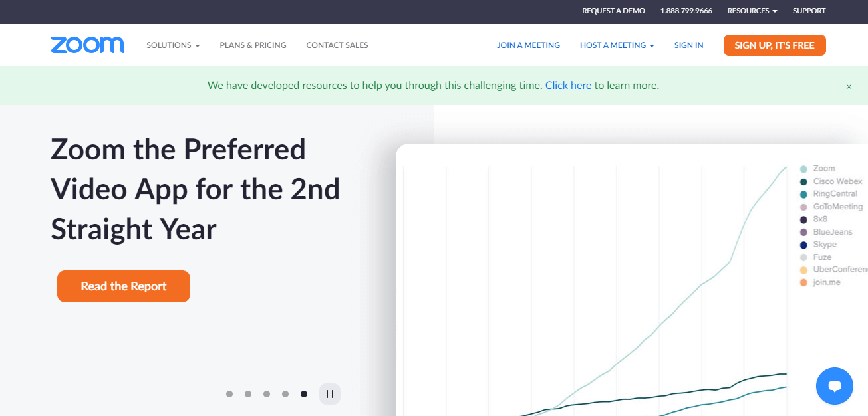
Task: Click the Fuze legend entry
Action: (816, 257)
